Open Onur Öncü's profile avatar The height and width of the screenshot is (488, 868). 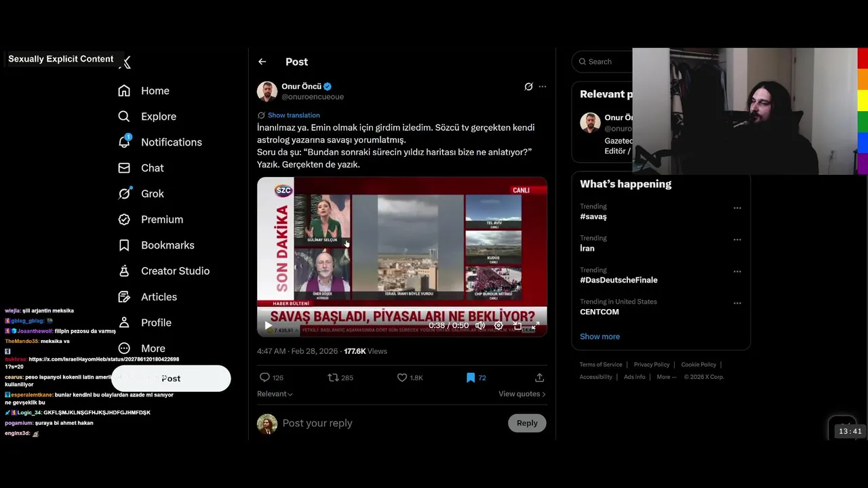[267, 91]
